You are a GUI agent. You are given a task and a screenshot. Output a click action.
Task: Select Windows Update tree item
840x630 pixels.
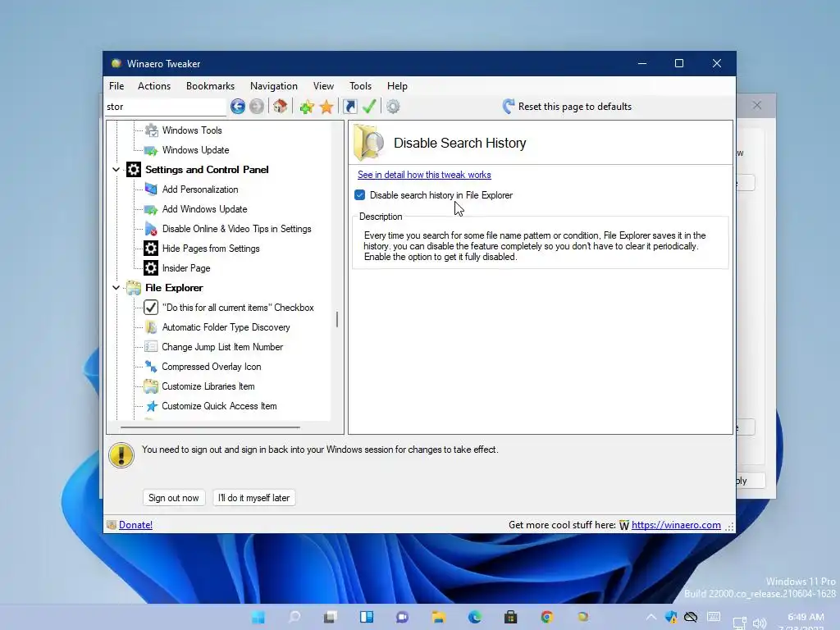pos(195,150)
